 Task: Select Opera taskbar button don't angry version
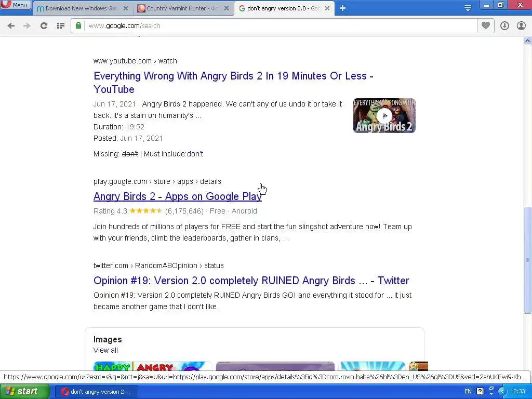pos(96,392)
